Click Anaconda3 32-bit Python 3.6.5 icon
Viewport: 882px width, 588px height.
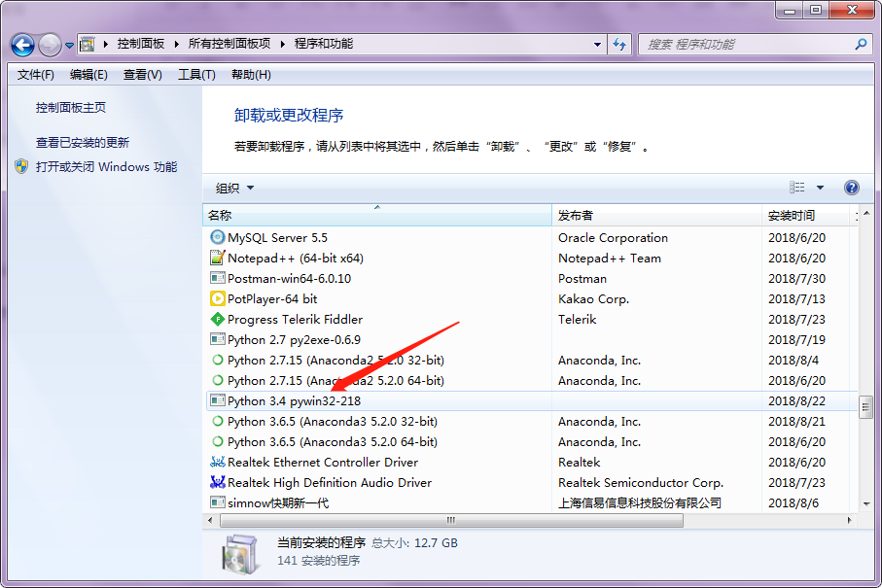point(217,421)
